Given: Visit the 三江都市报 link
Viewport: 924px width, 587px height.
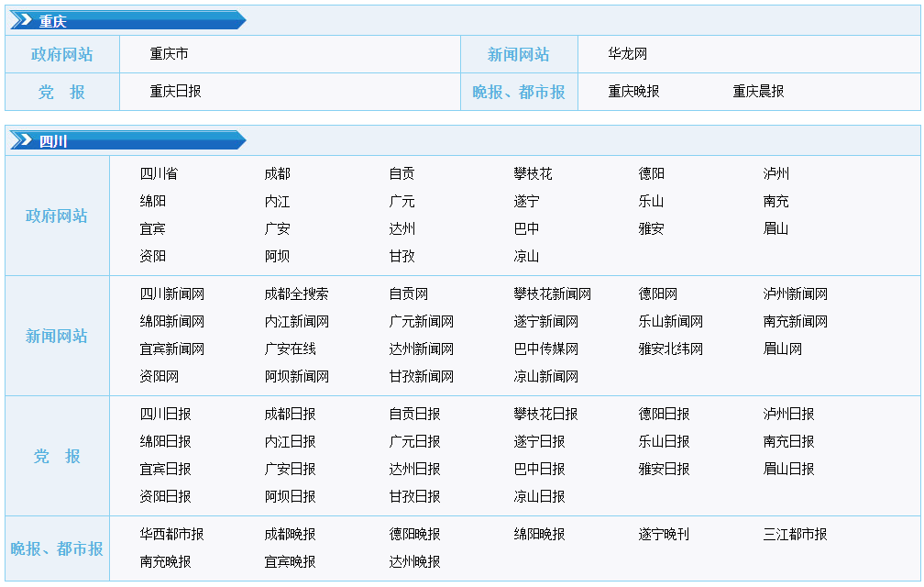Looking at the screenshot, I should 795,535.
